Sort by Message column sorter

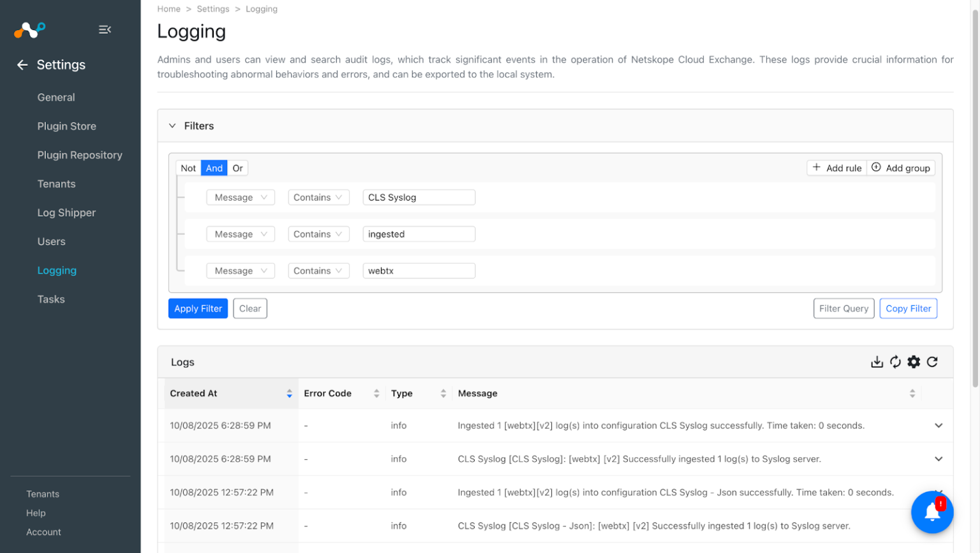(912, 393)
